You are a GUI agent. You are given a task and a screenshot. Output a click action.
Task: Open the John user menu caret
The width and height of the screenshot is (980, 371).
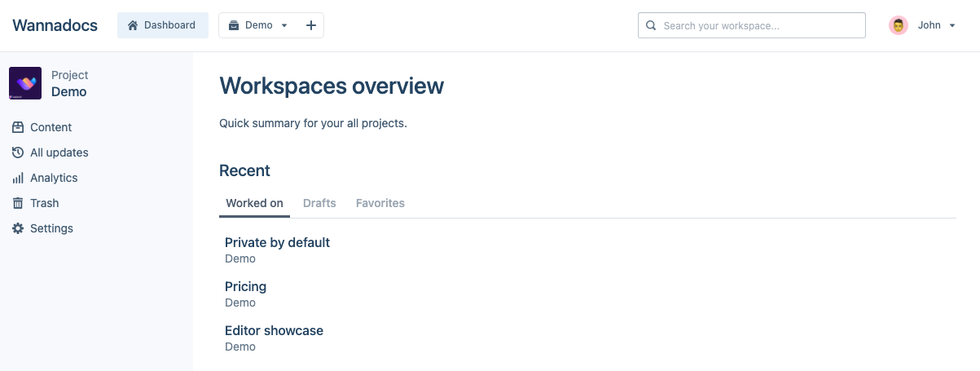click(952, 25)
